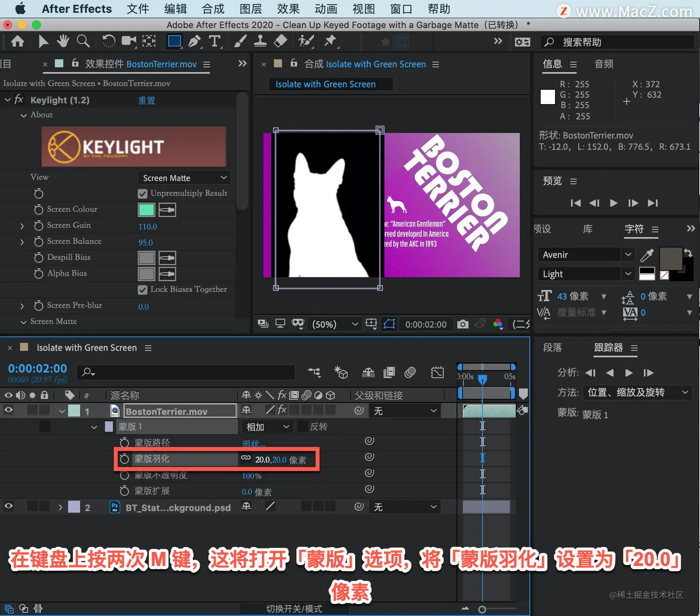Click Screen Colour eyedropper icon
Viewport: 700px width, 616px height.
click(167, 210)
